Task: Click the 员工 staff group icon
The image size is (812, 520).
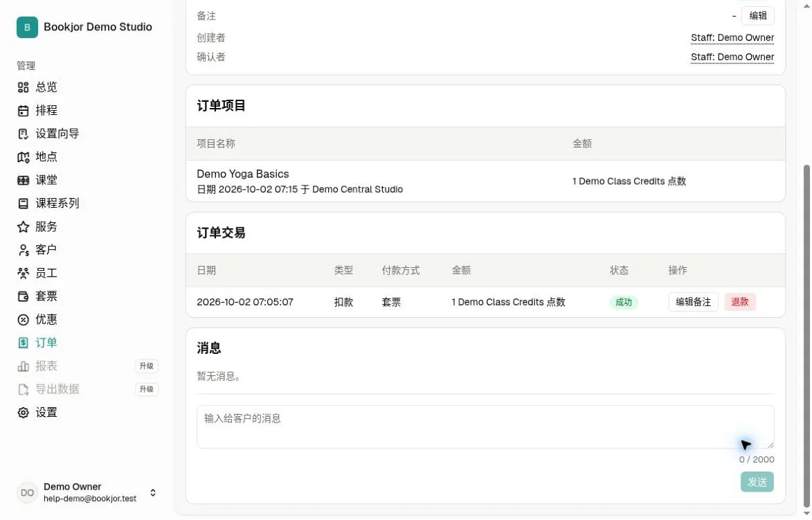Action: (23, 273)
